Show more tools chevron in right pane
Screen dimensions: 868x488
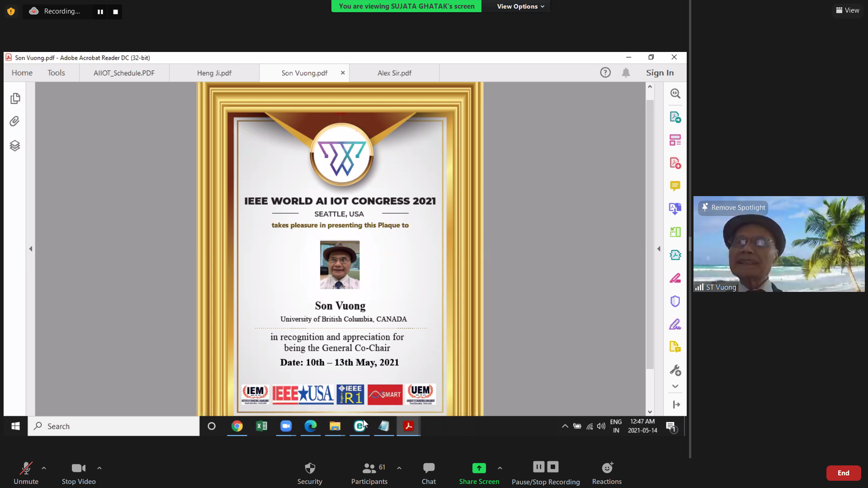tap(675, 386)
